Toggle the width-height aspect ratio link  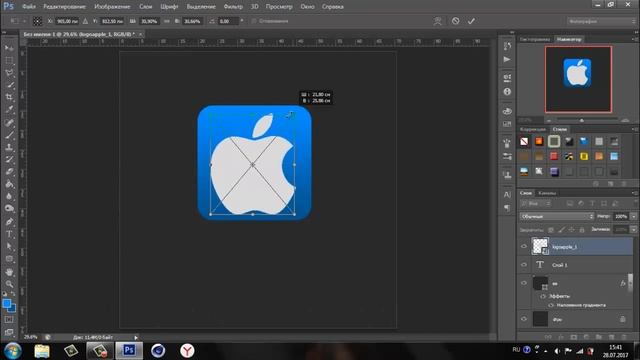click(167, 21)
